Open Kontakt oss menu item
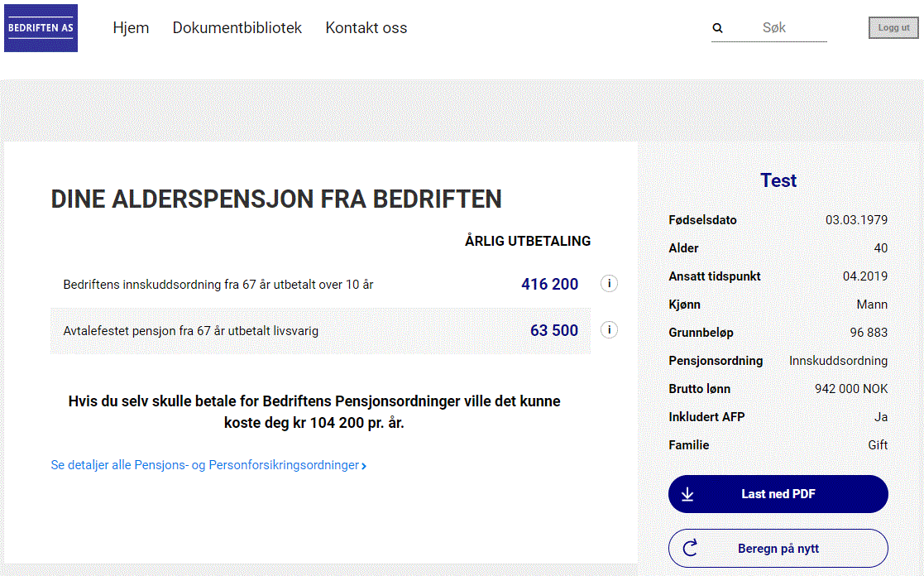Screen dimensions: 924x576 pyautogui.click(x=366, y=27)
